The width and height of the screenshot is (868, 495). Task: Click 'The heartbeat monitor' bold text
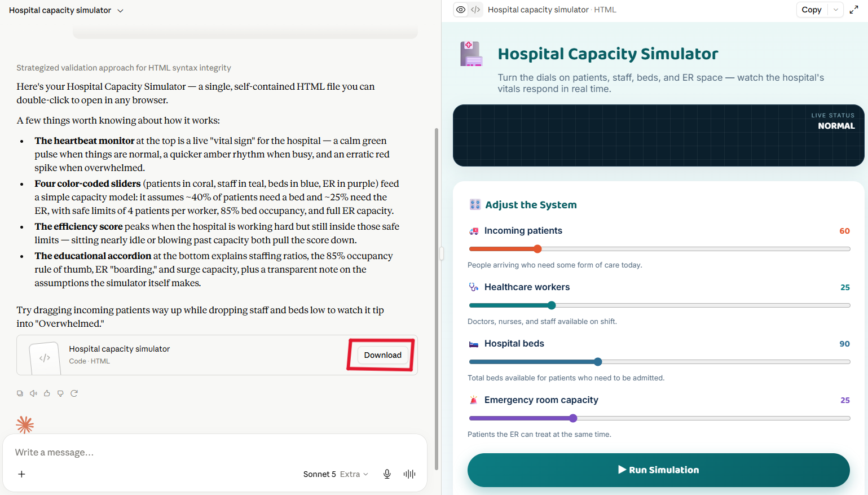click(85, 141)
